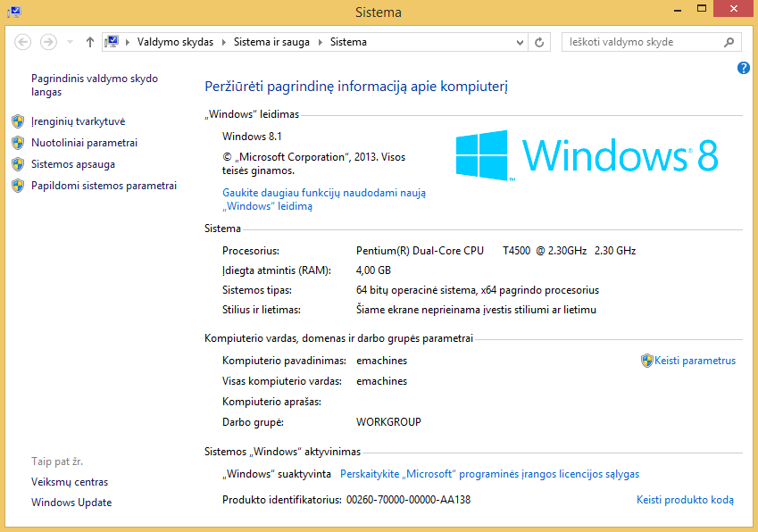Select product ID 00260-70000-00000-AA138

coord(409,500)
